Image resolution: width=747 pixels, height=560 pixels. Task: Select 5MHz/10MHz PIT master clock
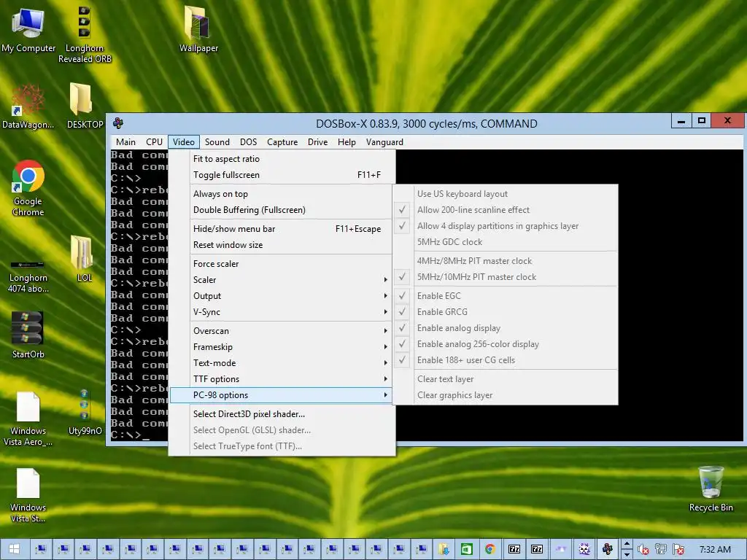[505, 277]
